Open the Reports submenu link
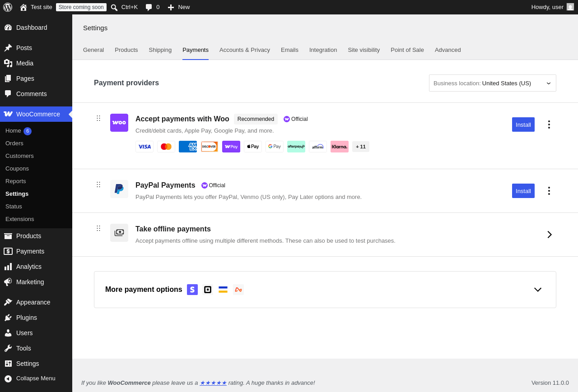The width and height of the screenshot is (578, 392). coord(16,181)
